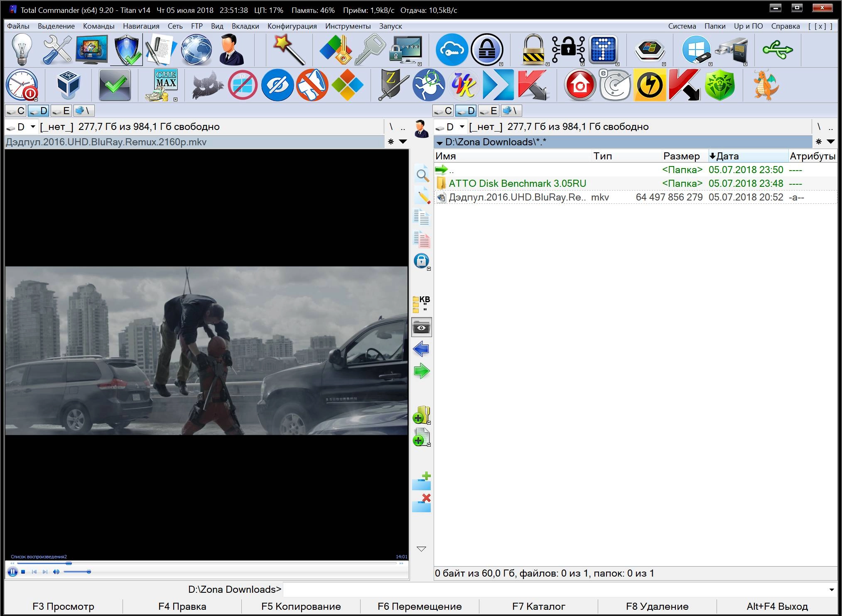The width and height of the screenshot is (842, 616).
Task: Click the orange Dragonite dragon icon
Action: click(766, 85)
